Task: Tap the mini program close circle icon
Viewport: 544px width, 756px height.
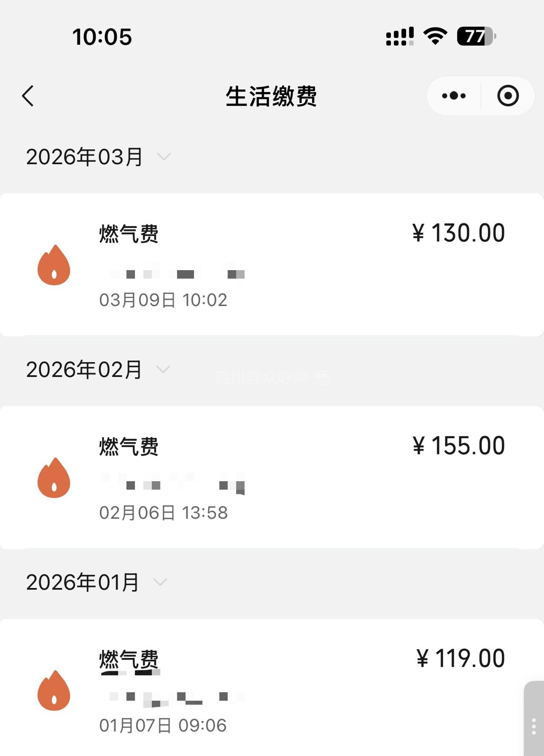Action: pos(508,96)
